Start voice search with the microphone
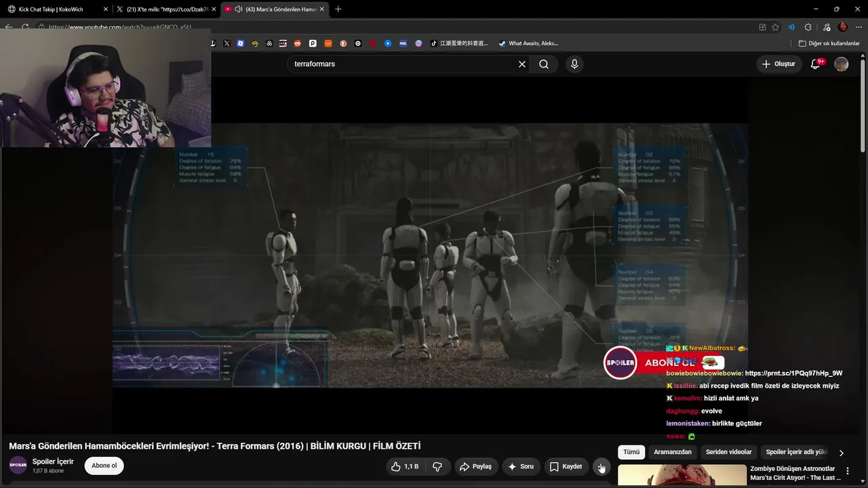This screenshot has height=488, width=868. click(x=574, y=64)
